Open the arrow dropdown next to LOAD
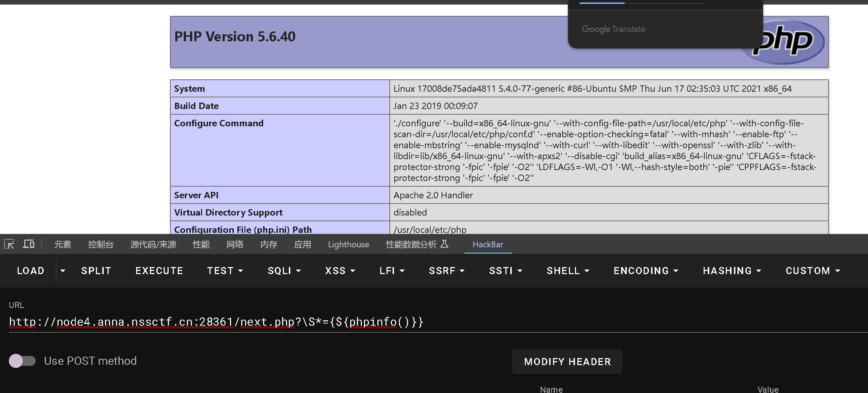The width and height of the screenshot is (868, 393). (63, 271)
